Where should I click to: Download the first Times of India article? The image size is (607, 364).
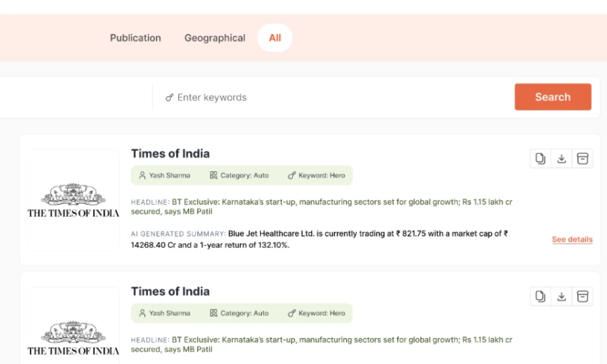(561, 158)
